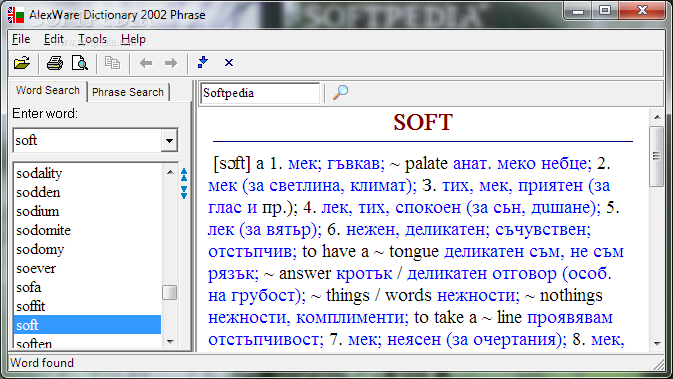Click into the Enter word field containing soft
This screenshot has width=673, height=379.
(x=87, y=140)
